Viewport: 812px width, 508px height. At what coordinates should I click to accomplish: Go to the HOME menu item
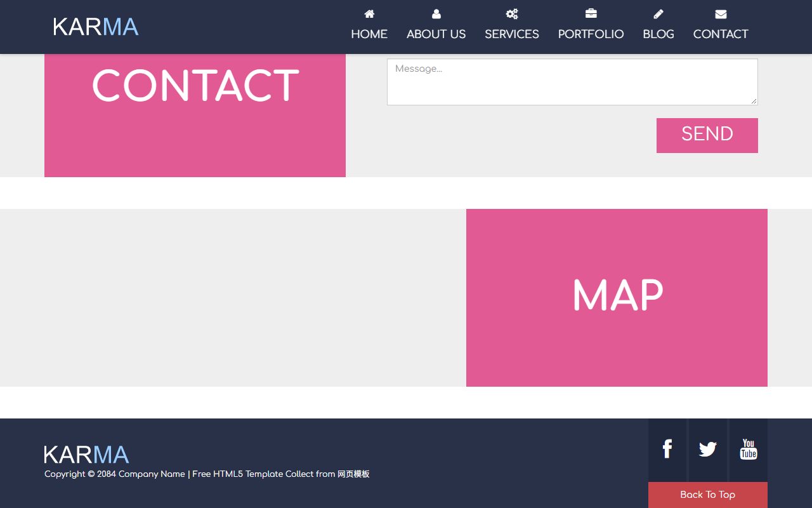[369, 34]
